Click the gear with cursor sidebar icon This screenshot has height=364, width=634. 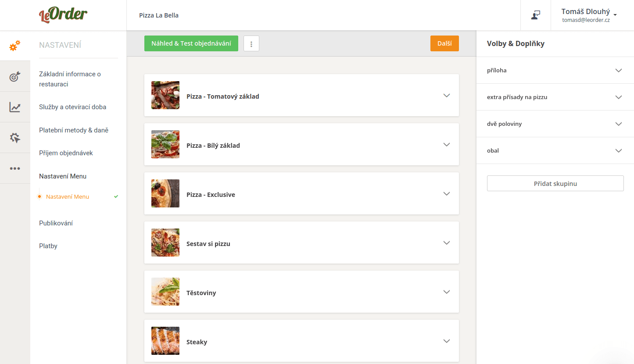[x=15, y=138]
